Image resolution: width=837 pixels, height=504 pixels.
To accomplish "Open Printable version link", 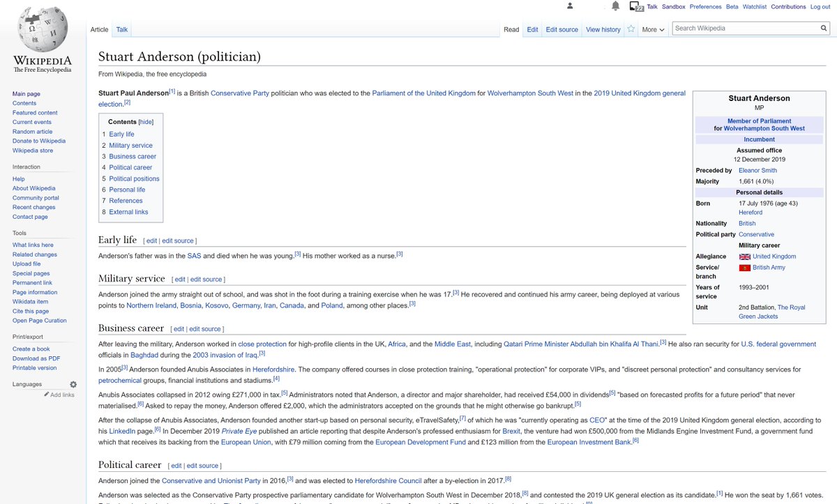I will (x=35, y=367).
